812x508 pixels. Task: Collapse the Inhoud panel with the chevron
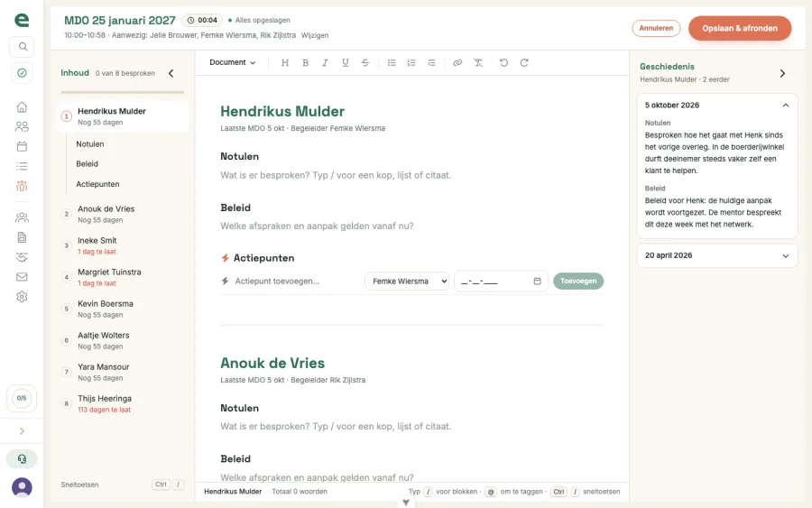(x=171, y=73)
